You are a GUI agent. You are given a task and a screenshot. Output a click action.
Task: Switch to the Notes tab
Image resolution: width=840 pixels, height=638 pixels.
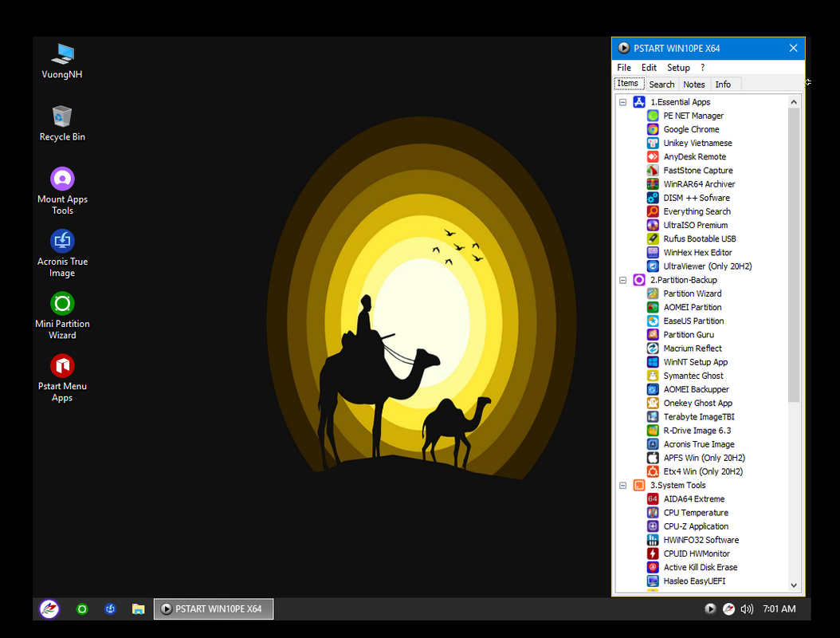coord(693,85)
